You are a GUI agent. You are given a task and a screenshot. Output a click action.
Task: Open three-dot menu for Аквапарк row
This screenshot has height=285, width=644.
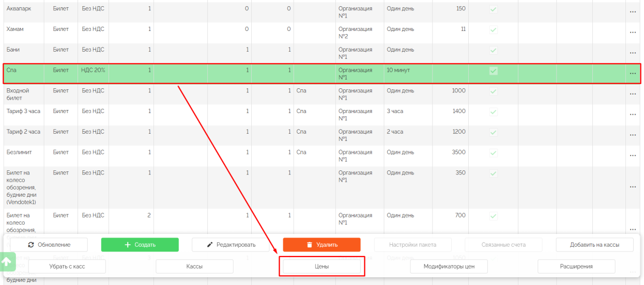(633, 12)
